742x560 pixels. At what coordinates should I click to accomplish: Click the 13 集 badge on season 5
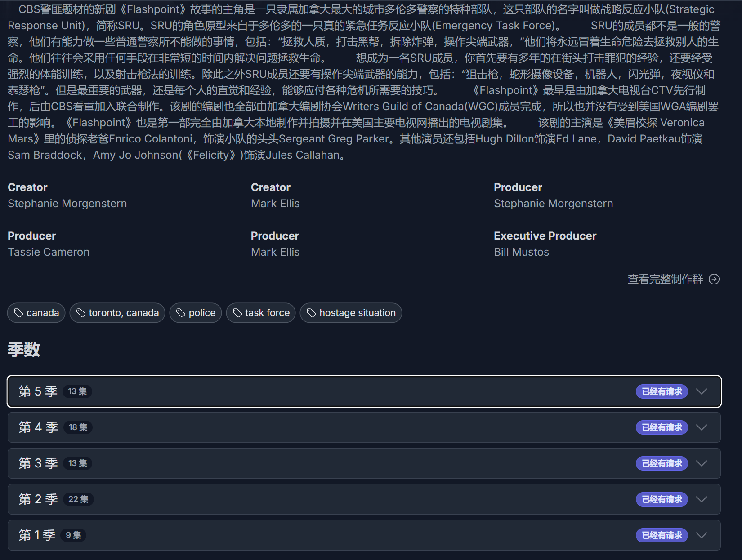coord(77,391)
